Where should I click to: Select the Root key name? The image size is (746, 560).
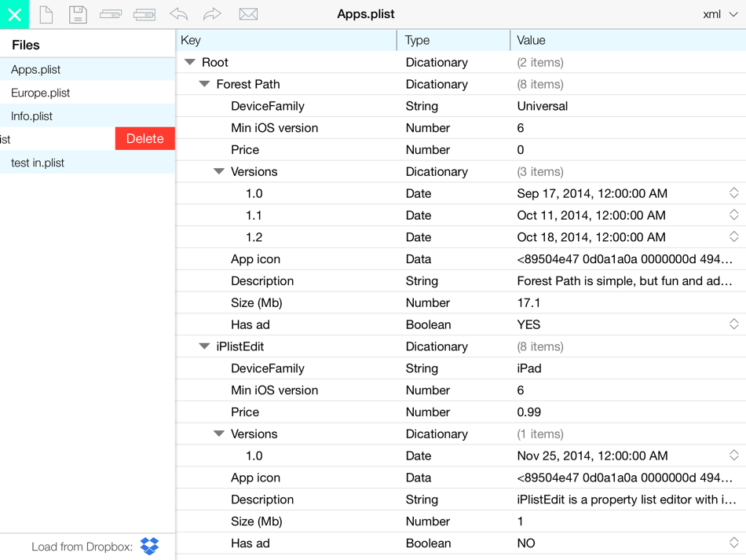[x=215, y=62]
